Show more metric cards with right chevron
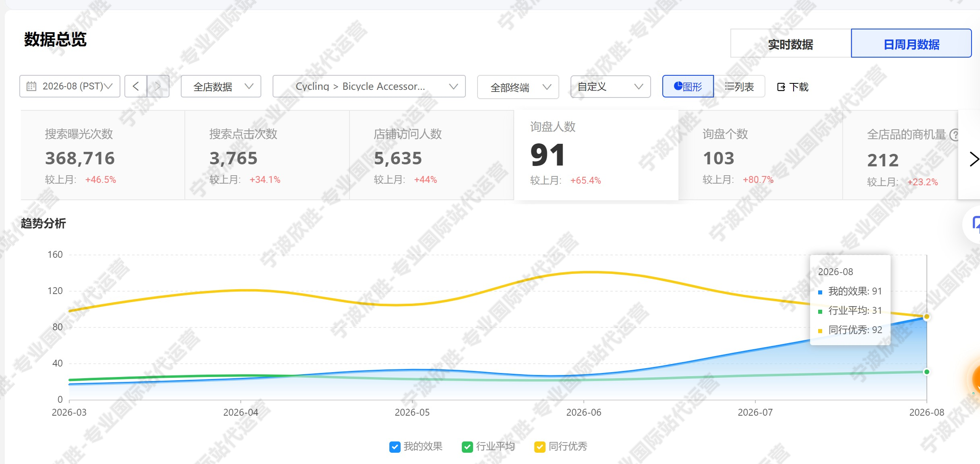980x464 pixels. 974,159
